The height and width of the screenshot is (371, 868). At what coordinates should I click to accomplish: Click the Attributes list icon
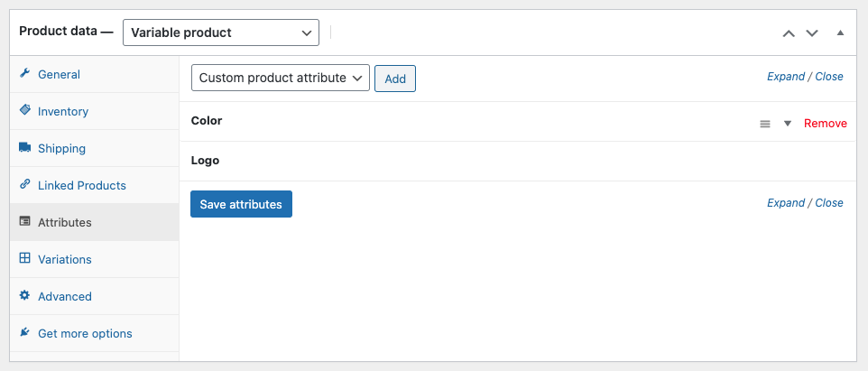(24, 221)
